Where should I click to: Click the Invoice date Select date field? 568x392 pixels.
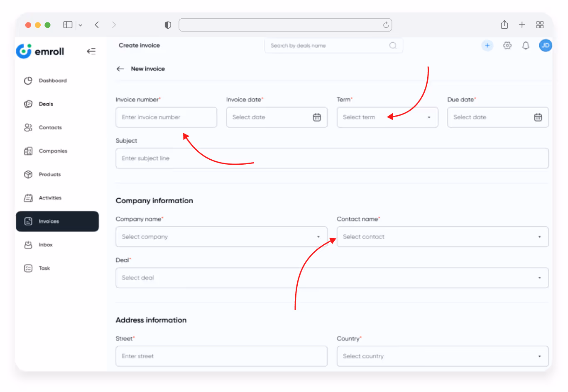pos(277,117)
